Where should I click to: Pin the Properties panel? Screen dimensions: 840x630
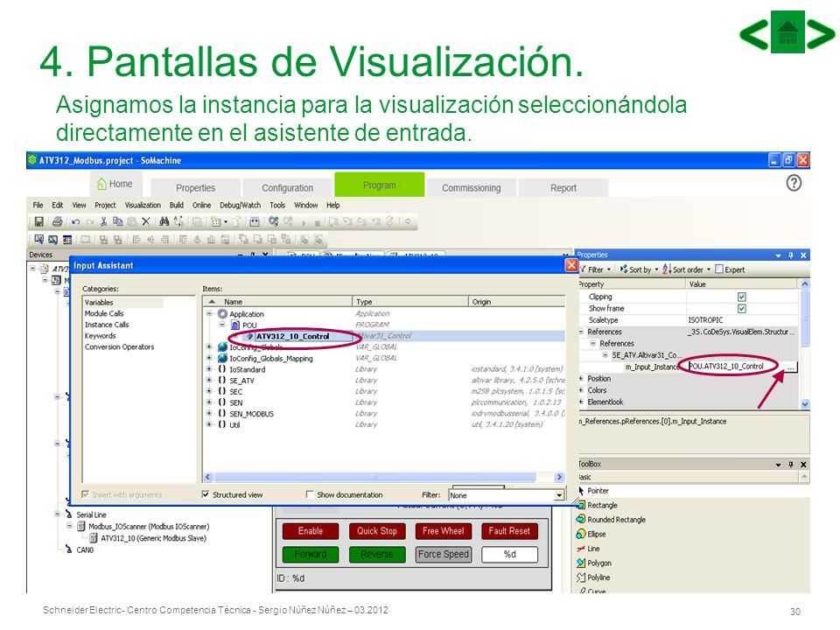[791, 255]
